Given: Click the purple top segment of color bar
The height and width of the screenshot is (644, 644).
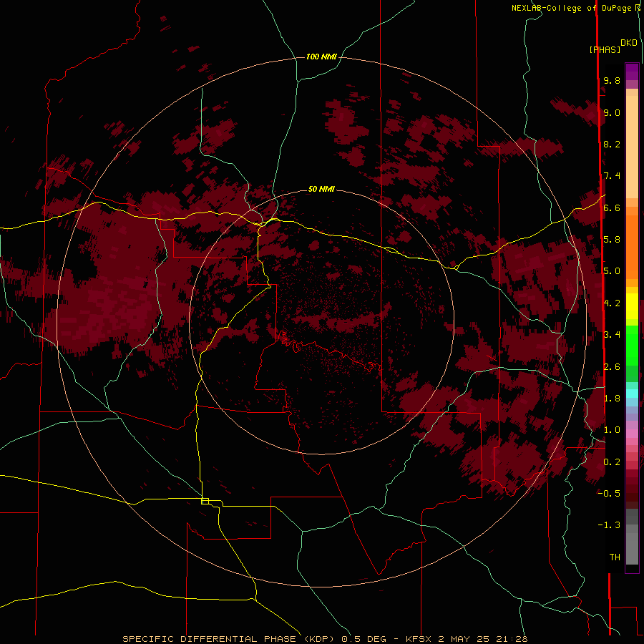Looking at the screenshot, I should coord(632,72).
